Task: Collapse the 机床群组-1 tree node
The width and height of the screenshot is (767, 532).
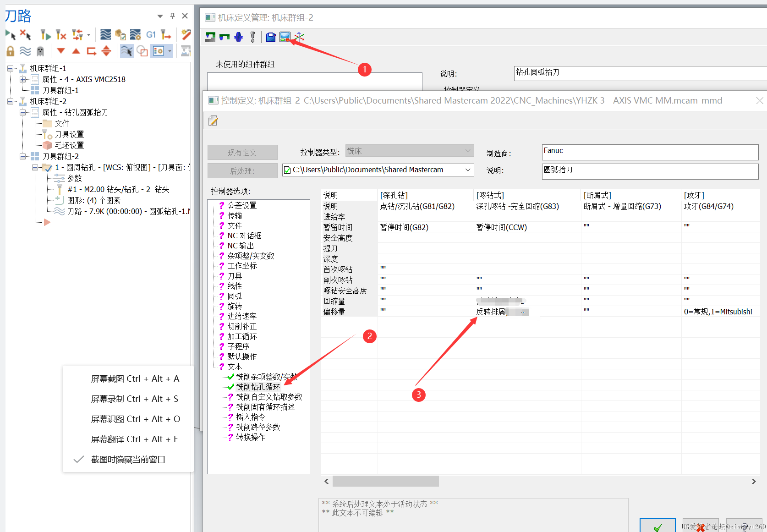Action: 10,68
